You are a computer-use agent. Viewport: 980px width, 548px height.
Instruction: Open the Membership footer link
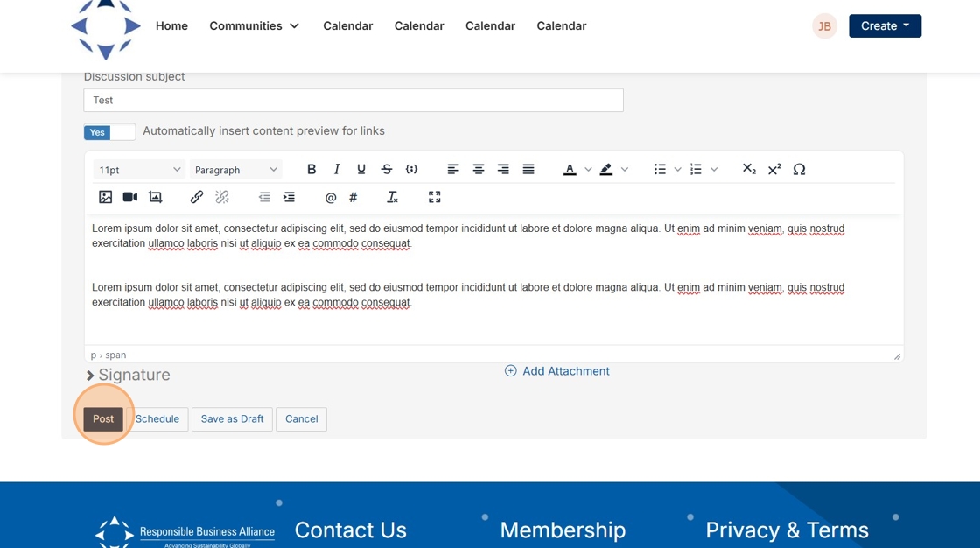tap(563, 530)
